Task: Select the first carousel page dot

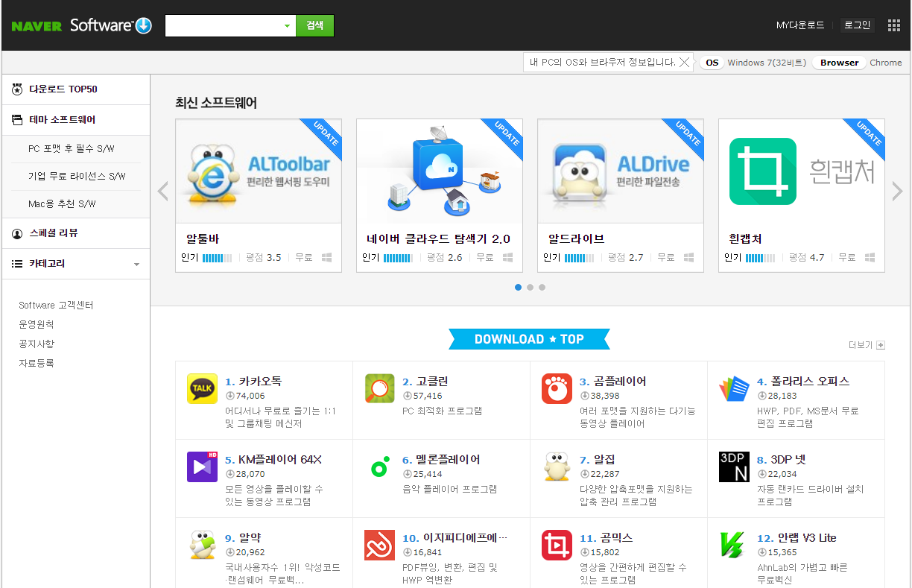Action: point(518,287)
